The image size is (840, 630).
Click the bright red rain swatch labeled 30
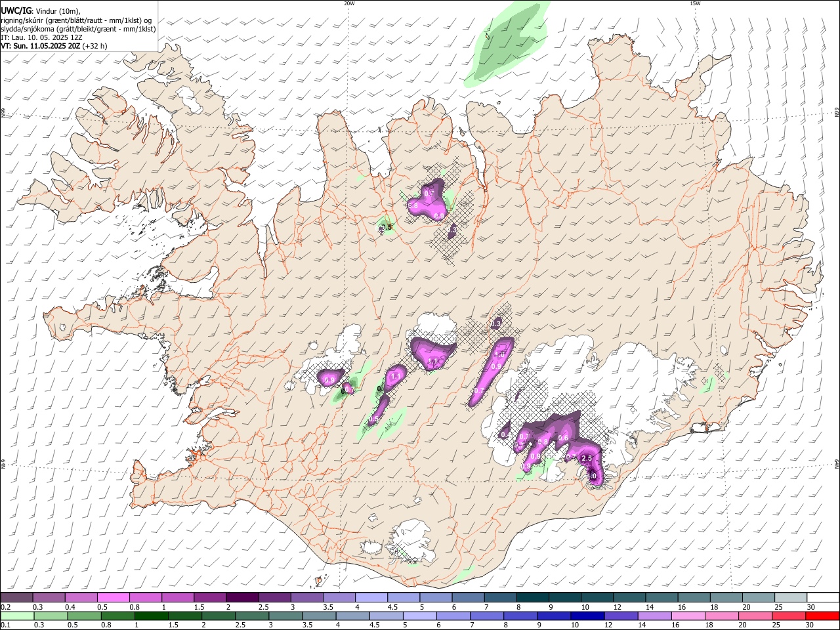click(x=822, y=616)
